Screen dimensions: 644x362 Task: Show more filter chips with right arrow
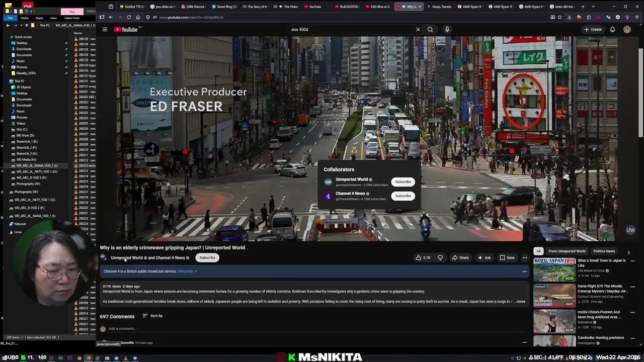point(628,251)
